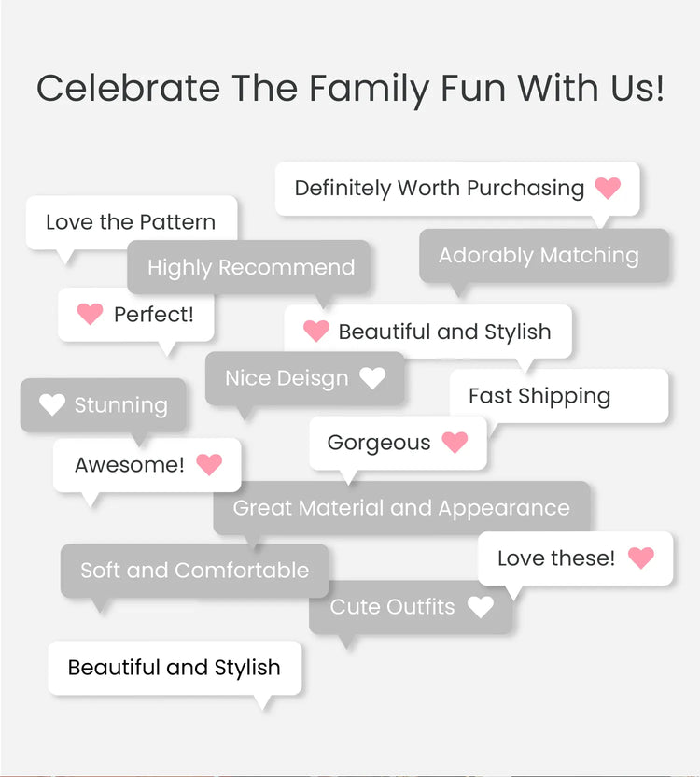Select the white heart next to Stunning

(x=52, y=404)
